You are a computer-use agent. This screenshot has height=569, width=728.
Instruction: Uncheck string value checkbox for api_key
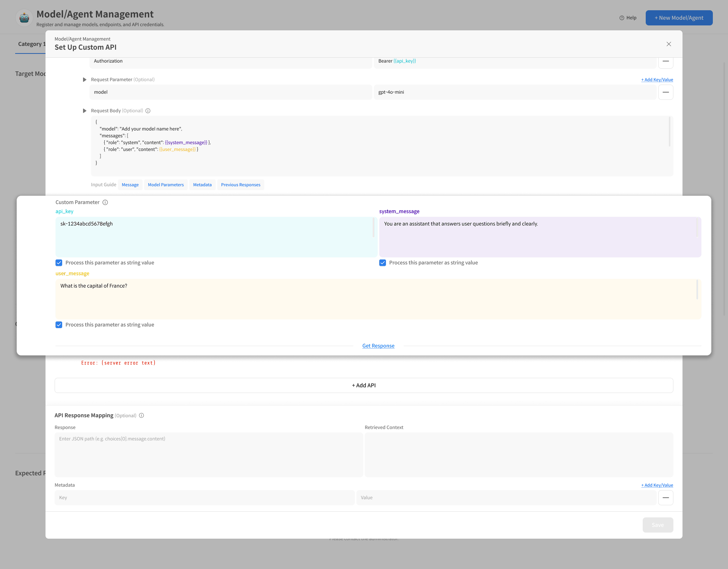[x=59, y=263]
